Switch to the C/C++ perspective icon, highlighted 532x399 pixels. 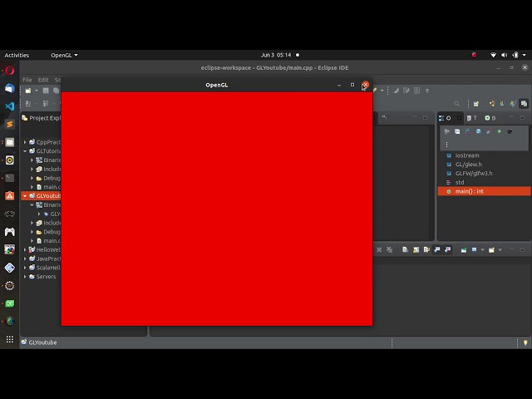(524, 104)
